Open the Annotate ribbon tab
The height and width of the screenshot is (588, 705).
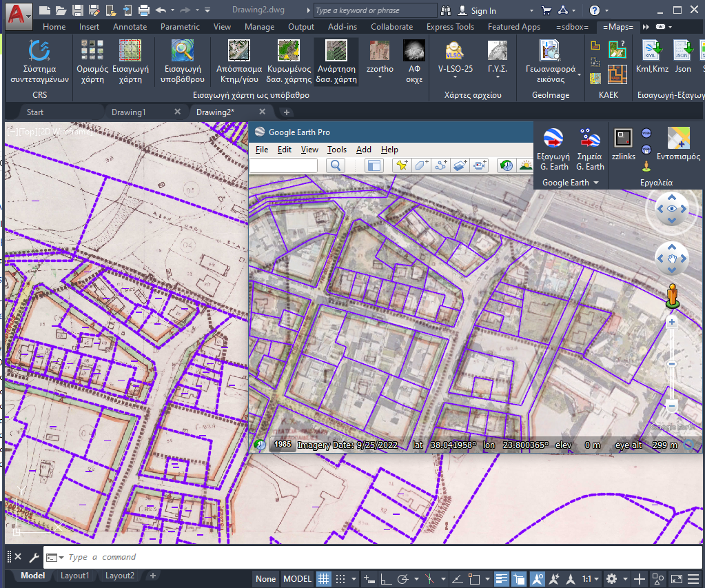[x=130, y=27]
